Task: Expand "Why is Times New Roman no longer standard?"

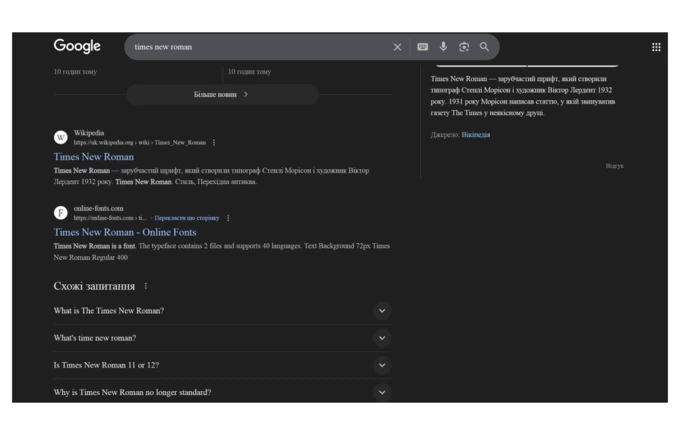Action: 381,392
